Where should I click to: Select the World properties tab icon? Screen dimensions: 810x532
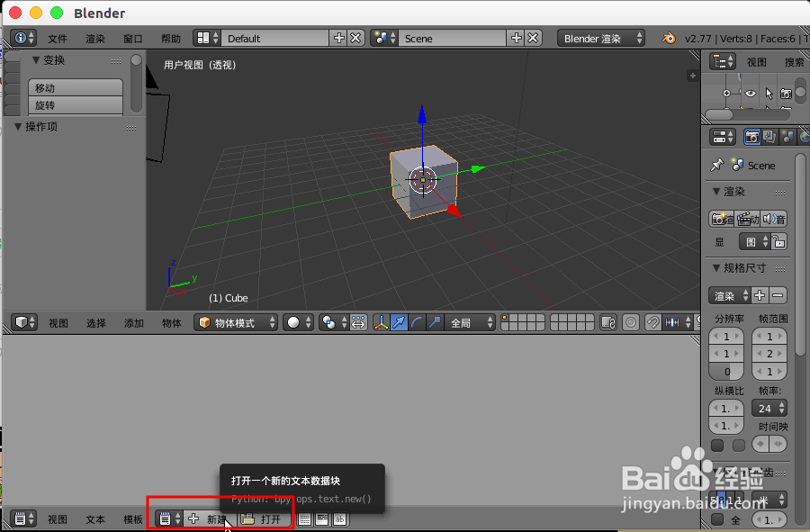coord(804,137)
